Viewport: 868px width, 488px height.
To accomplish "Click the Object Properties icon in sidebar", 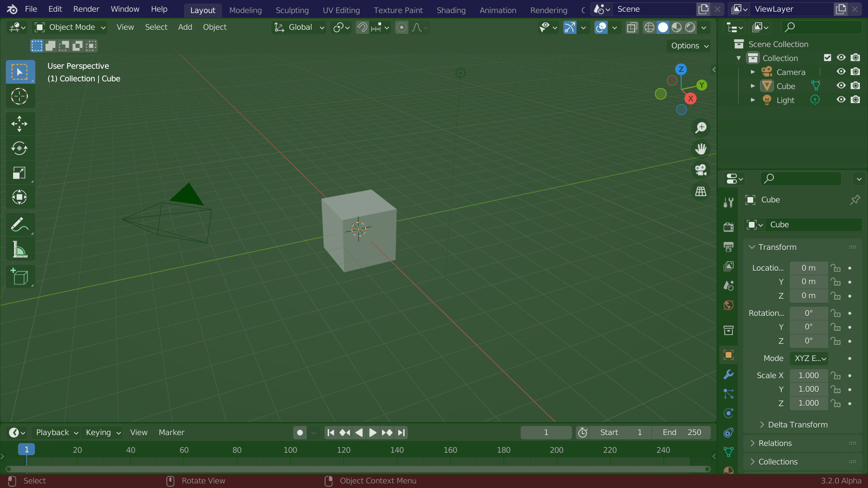I will point(728,355).
